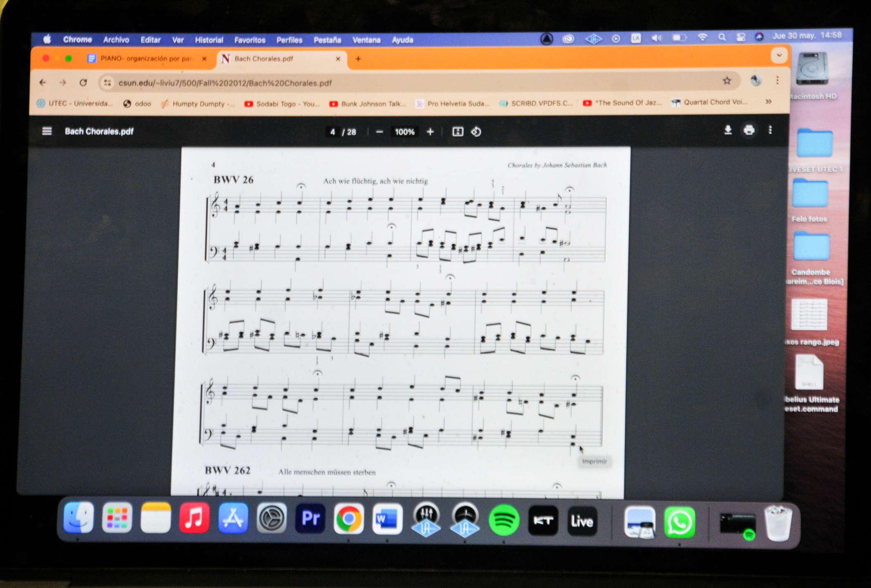Click the battery icon in the menu bar
This screenshot has width=871, height=588.
point(679,38)
